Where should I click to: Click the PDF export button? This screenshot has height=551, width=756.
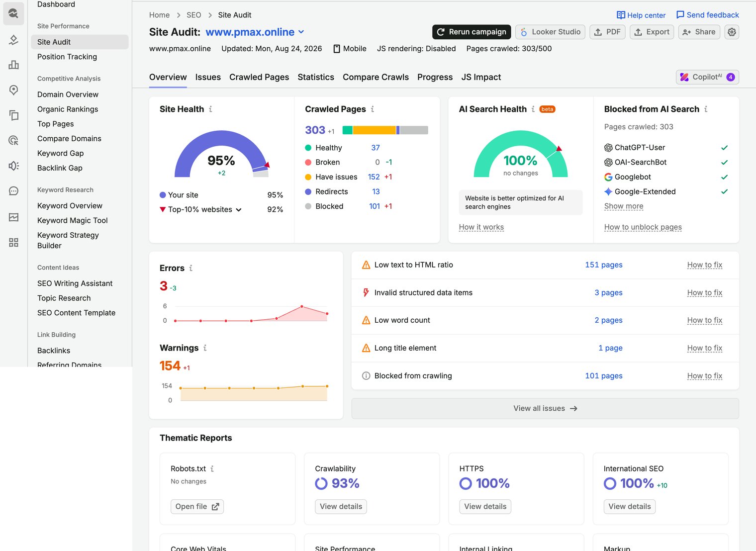[607, 32]
